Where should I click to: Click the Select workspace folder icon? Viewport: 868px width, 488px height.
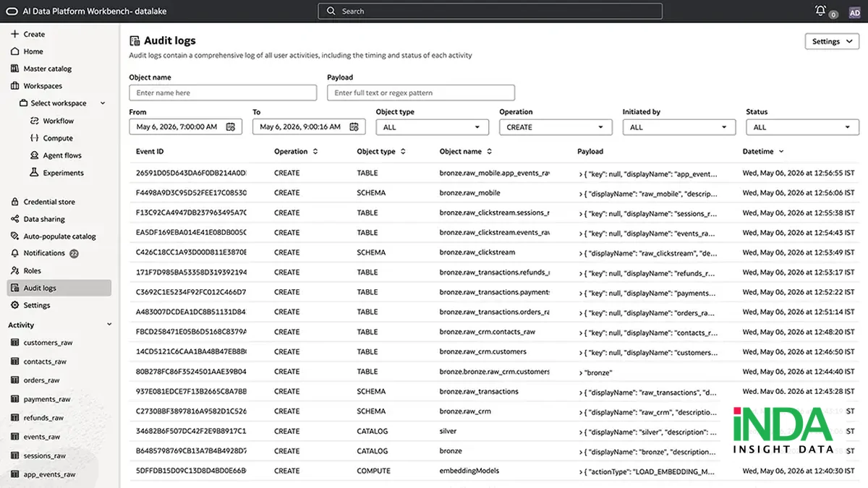[x=24, y=103]
